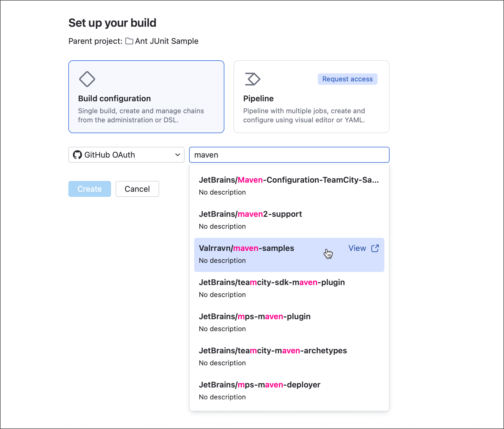This screenshot has height=429, width=504.
Task: Click the View link for maven-samples
Action: [x=357, y=248]
